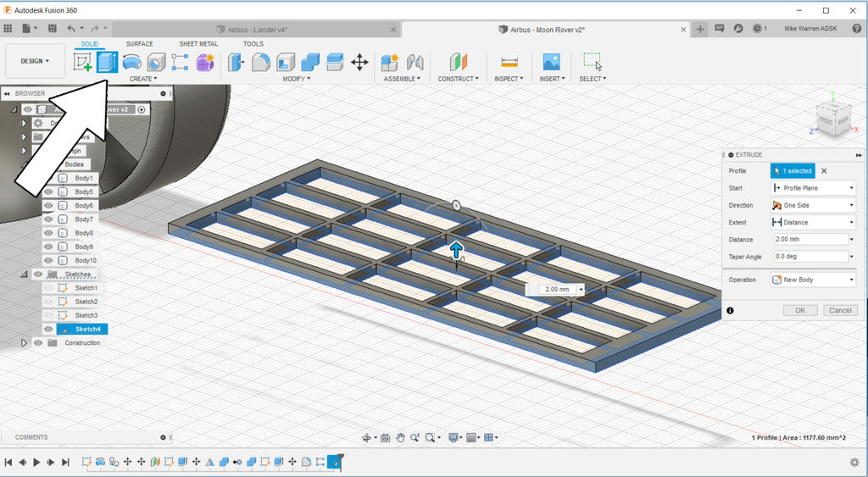The width and height of the screenshot is (868, 477).
Task: Select the Extrude tool in the toolbar
Action: (x=107, y=63)
